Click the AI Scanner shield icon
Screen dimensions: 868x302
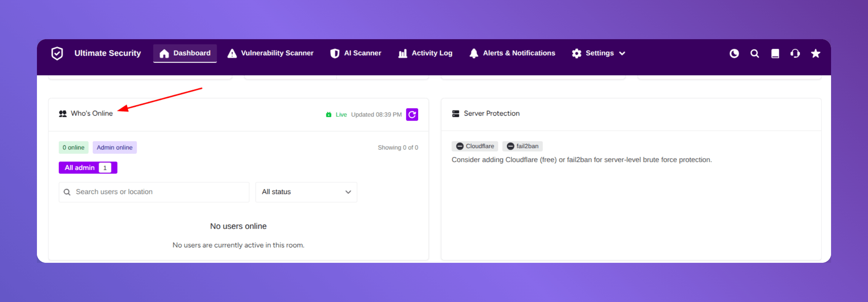(x=335, y=53)
